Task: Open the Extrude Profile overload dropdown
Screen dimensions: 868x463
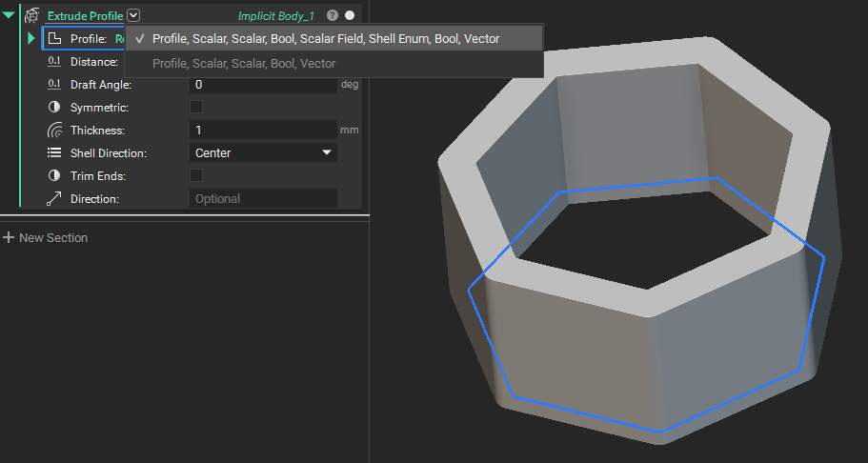Action: [x=133, y=15]
